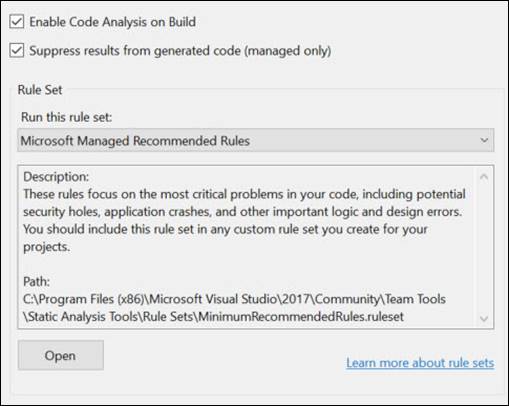
Task: Click the 'Run this rule set:' label
Action: tap(66, 117)
